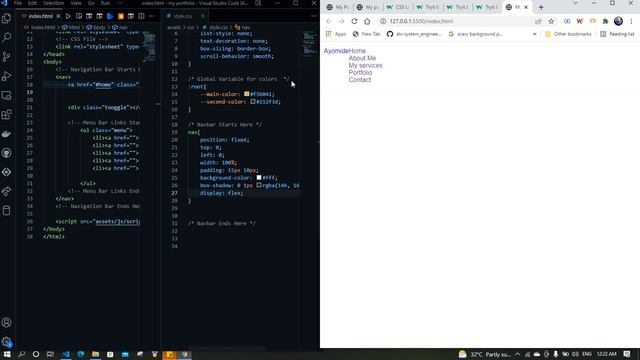
Task: Click the --second-color swatch in style.css
Action: (253, 102)
